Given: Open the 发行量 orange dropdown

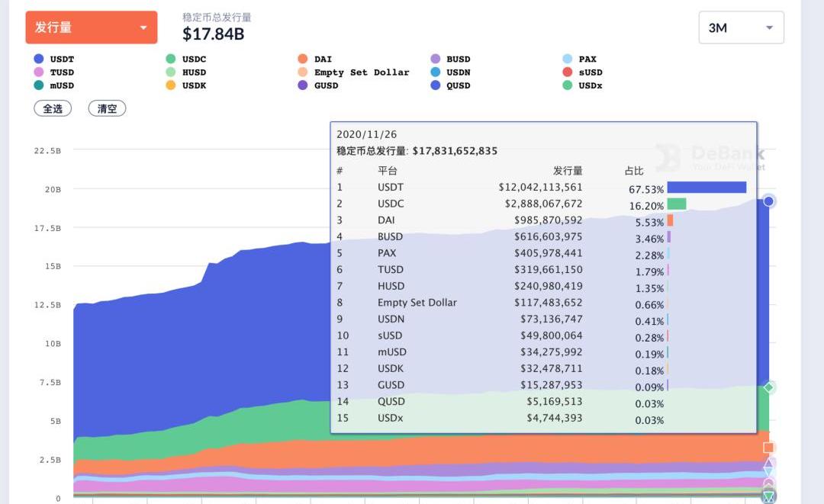Looking at the screenshot, I should coord(92,27).
